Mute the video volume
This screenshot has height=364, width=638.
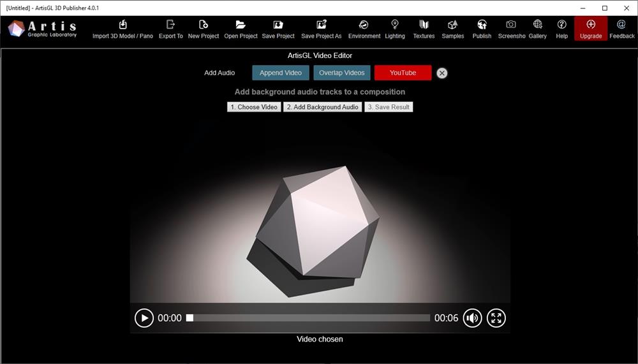tap(472, 318)
